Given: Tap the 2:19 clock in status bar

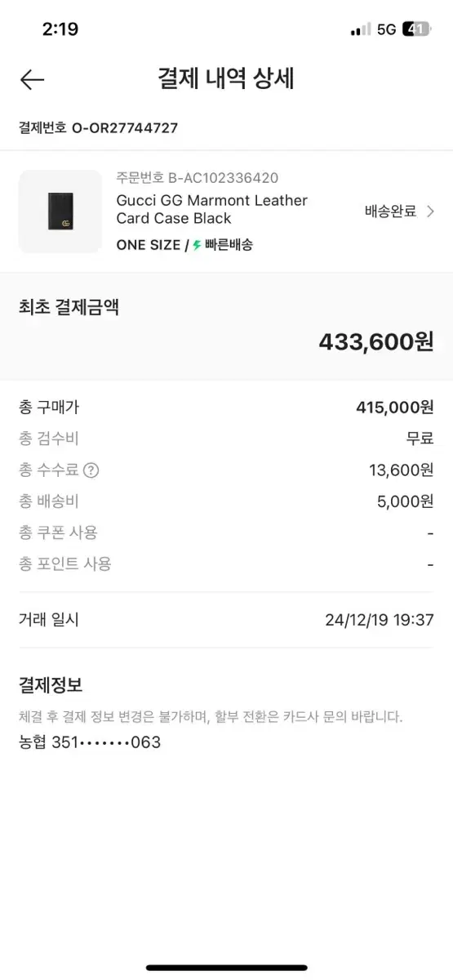Looking at the screenshot, I should click(x=60, y=29).
